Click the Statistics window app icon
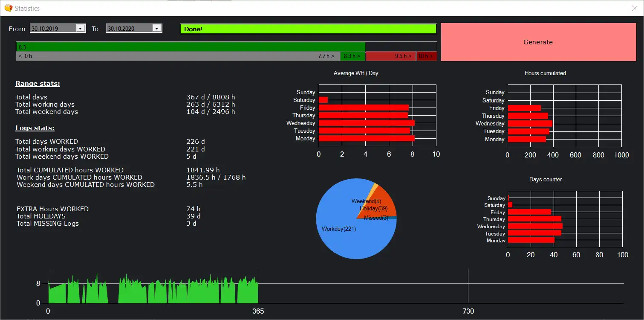 [8, 8]
